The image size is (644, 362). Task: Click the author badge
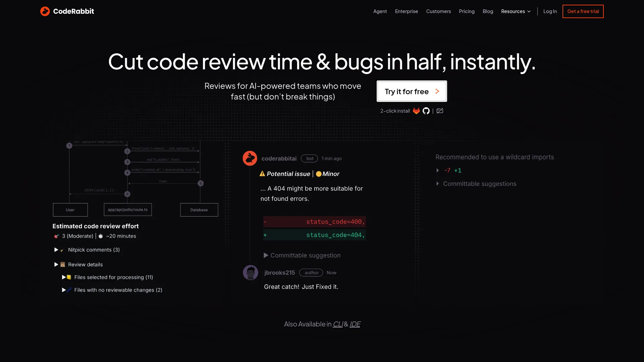pyautogui.click(x=311, y=273)
